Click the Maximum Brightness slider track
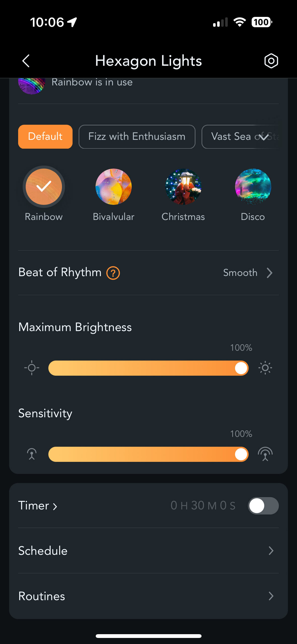Screen dimensions: 297x644 click(141, 368)
